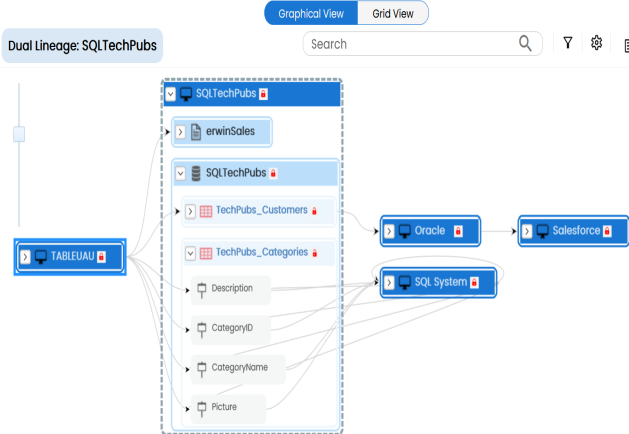Click the red lock on Oracle node
Viewport: 629px width, 434px height.
coord(458,231)
